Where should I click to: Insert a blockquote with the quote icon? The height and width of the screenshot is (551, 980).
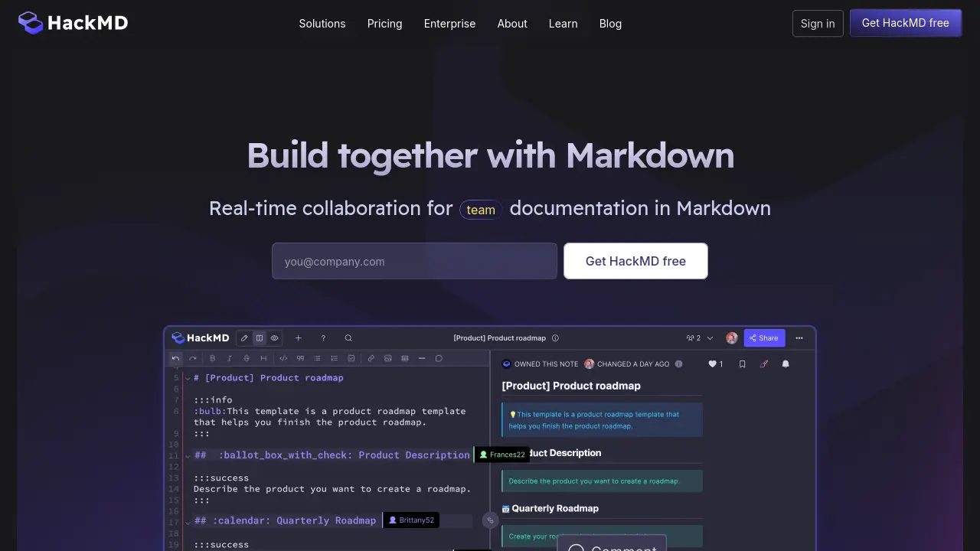pyautogui.click(x=300, y=358)
